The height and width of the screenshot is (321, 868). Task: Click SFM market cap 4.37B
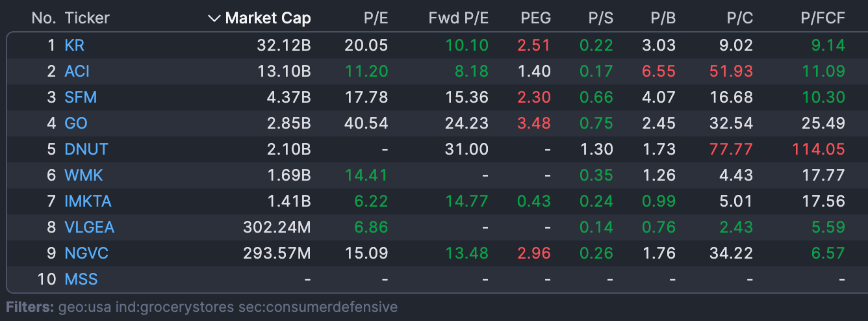(x=288, y=97)
